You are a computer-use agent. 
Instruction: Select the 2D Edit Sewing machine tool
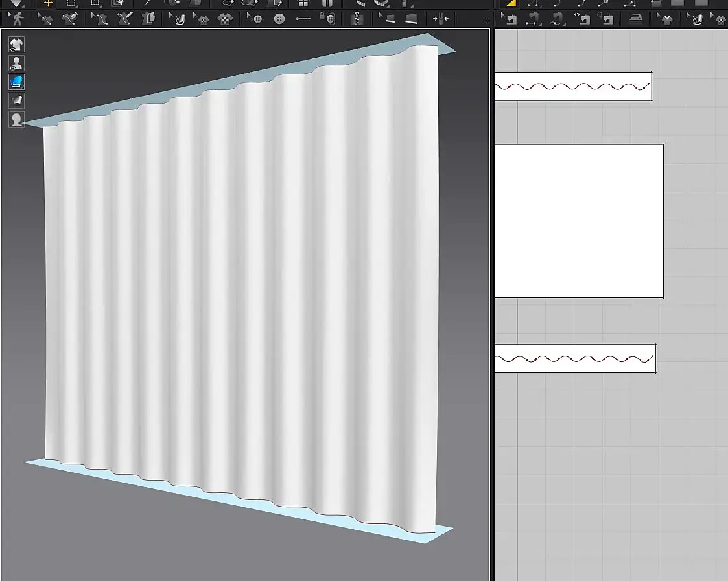point(510,19)
